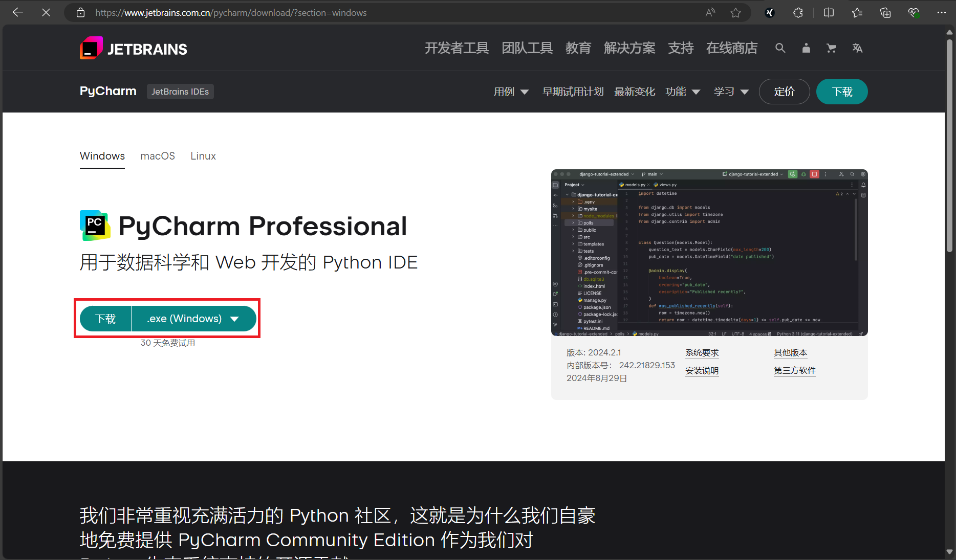Open 早期试用计划 link

pos(573,92)
